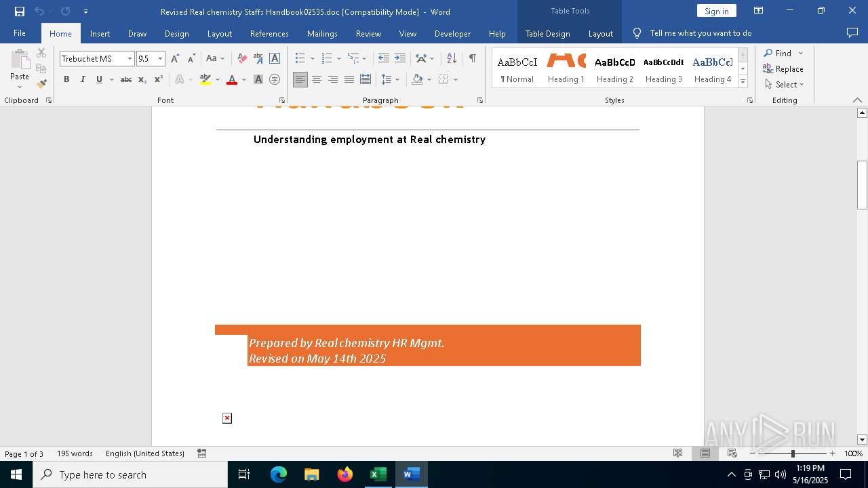Expand the borders dropdown arrow

pyautogui.click(x=456, y=79)
